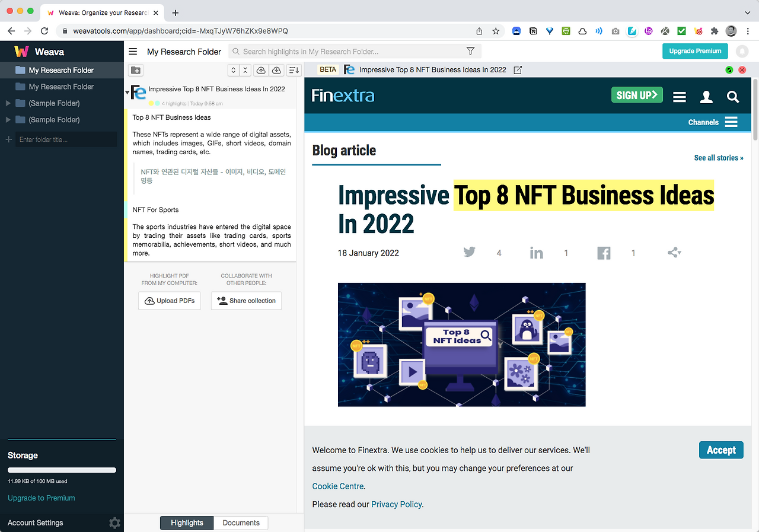
Task: Click the cyan color dot under the document title
Action: click(x=157, y=103)
